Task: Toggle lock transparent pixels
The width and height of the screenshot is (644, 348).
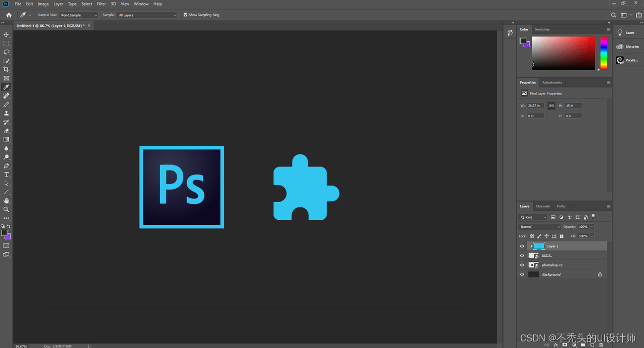Action: tap(532, 236)
